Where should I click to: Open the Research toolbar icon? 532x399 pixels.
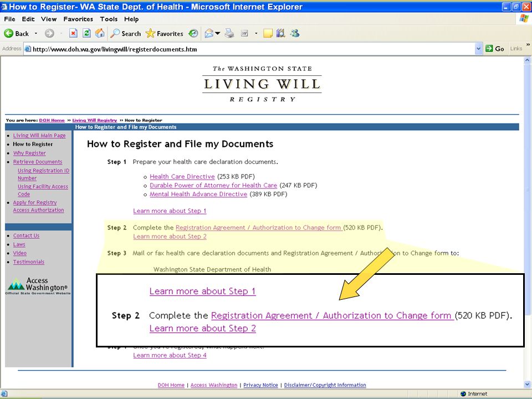coord(280,33)
